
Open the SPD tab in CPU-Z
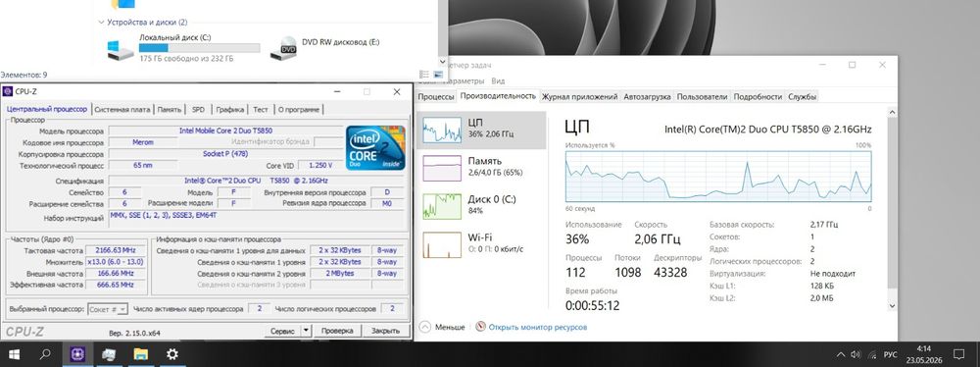[x=198, y=109]
